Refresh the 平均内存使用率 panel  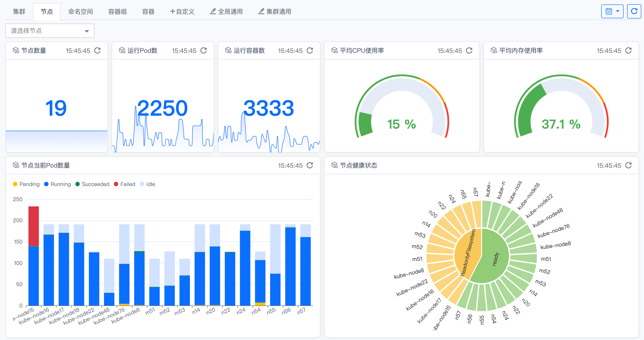628,51
